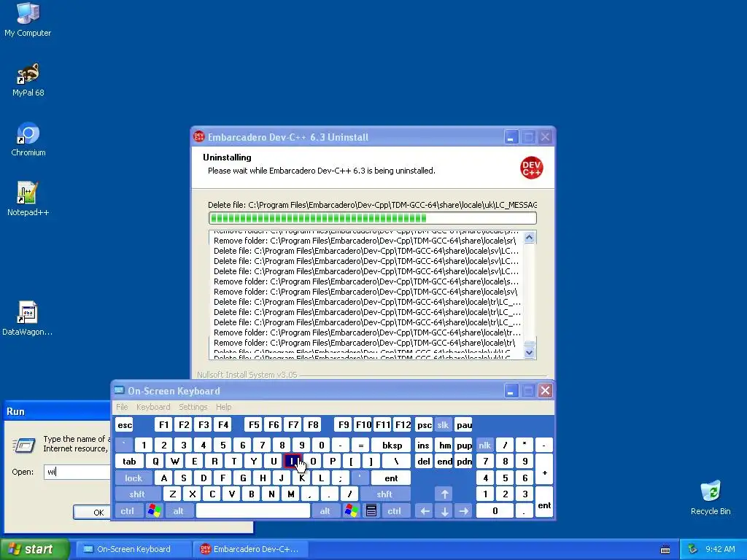Open the Help menu in On-Screen Keyboard
The height and width of the screenshot is (560, 747).
[223, 407]
